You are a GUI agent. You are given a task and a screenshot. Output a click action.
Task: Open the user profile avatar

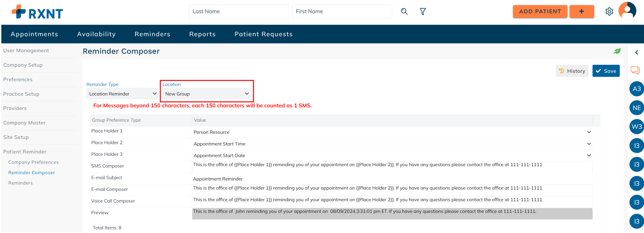point(627,11)
